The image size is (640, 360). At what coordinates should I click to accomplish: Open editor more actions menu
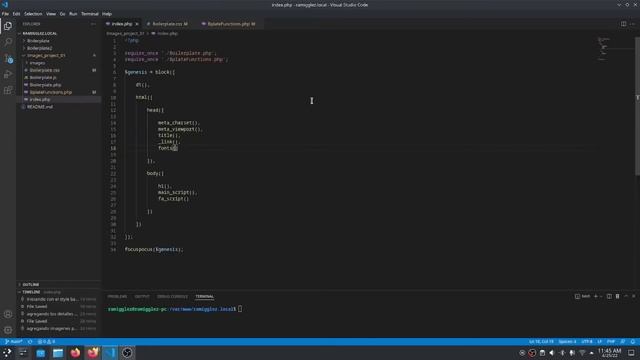pyautogui.click(x=633, y=24)
